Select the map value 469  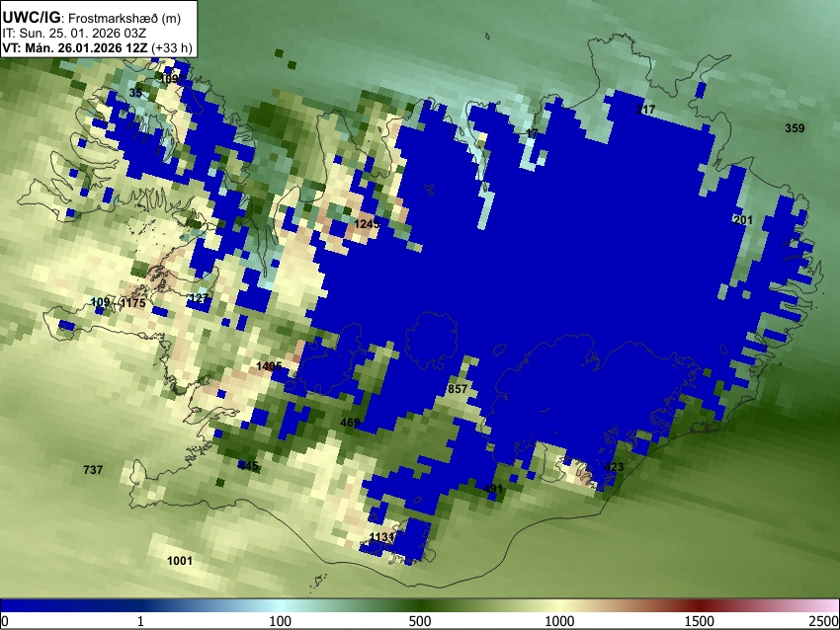(350, 423)
